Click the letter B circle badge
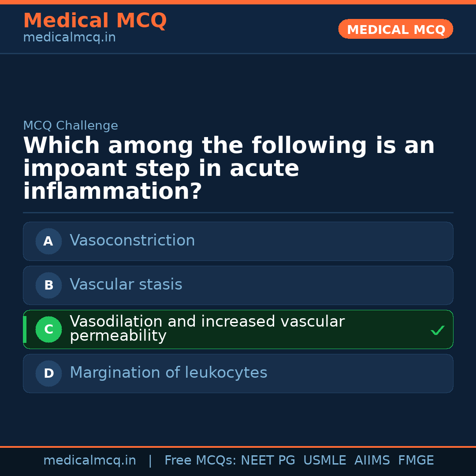 (x=48, y=285)
